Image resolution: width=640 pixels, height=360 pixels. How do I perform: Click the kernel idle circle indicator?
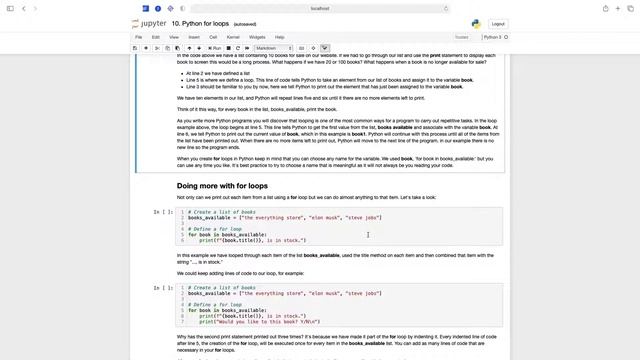point(506,37)
